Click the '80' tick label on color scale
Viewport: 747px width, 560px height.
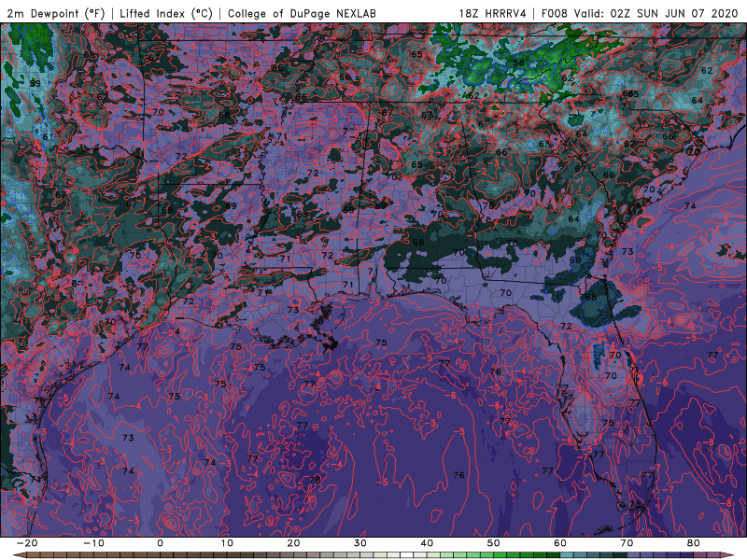(x=694, y=543)
